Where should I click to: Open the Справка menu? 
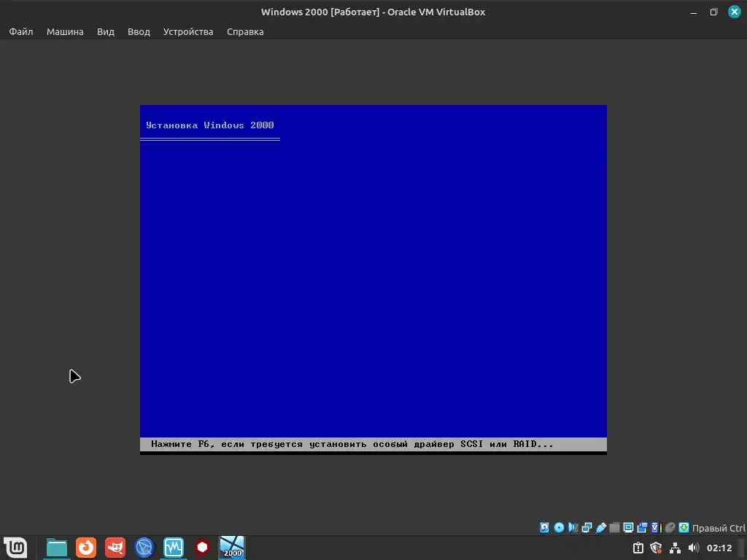coord(245,31)
